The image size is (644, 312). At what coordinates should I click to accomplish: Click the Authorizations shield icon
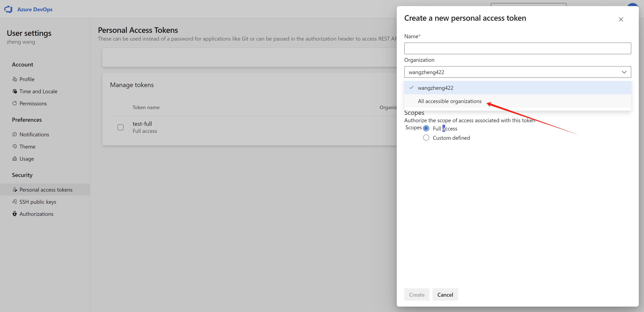click(15, 214)
